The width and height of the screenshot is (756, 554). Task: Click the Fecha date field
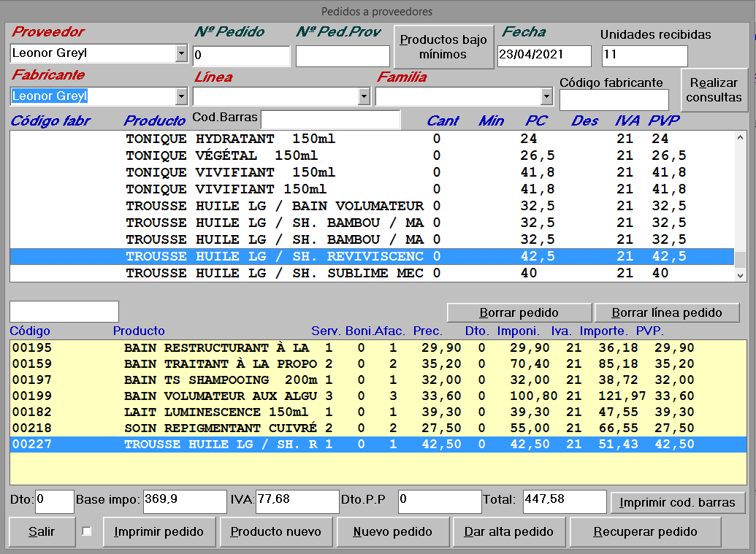coord(544,56)
